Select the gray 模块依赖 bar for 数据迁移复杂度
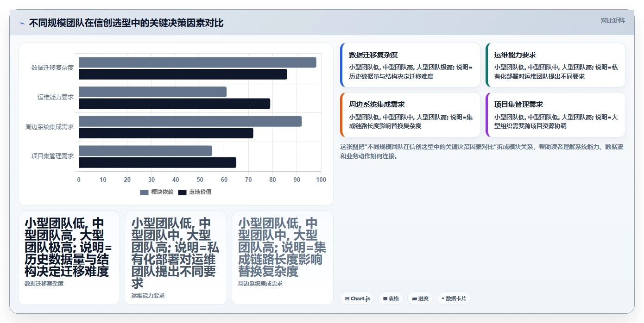The width and height of the screenshot is (644, 323). pos(197,62)
